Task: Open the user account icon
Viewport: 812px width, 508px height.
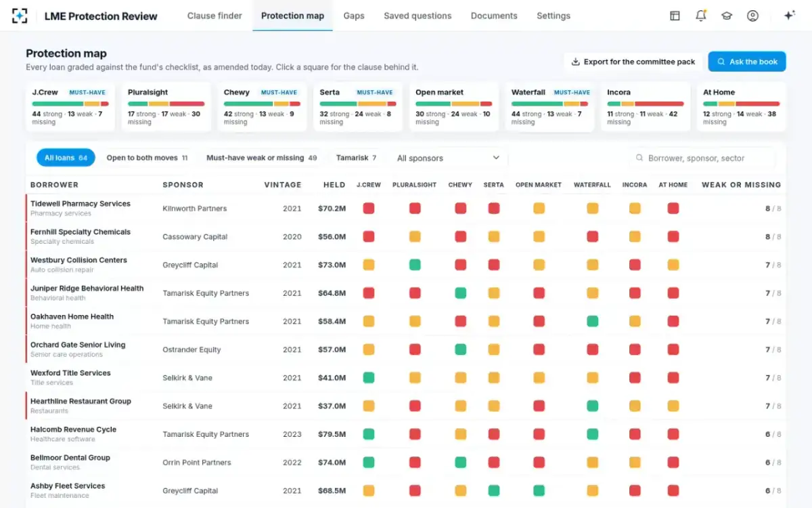Action: 752,16
